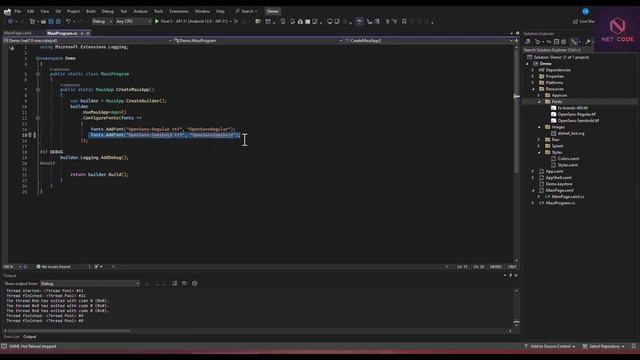Open the editor zoom percentage dropdown
This screenshot has width=640, height=360.
[12, 267]
